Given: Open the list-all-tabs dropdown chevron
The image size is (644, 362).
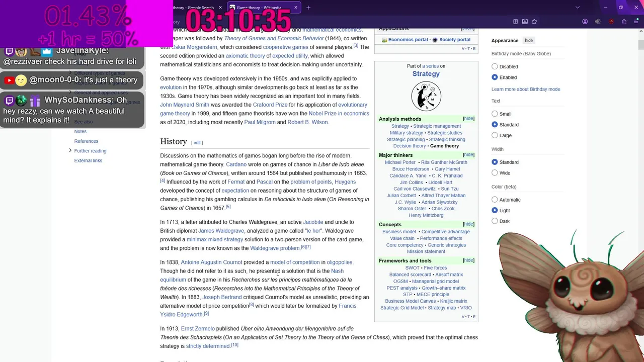Looking at the screenshot, I should click(578, 8).
